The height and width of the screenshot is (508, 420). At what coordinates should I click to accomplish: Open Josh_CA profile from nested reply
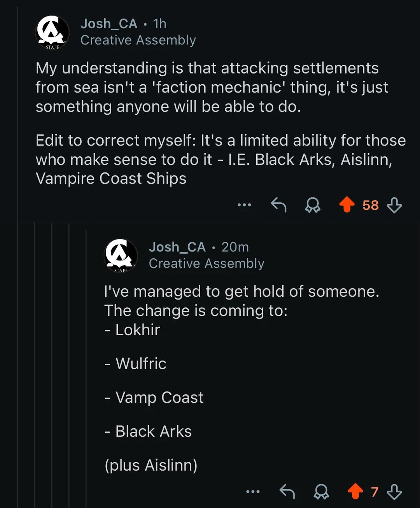(x=177, y=247)
